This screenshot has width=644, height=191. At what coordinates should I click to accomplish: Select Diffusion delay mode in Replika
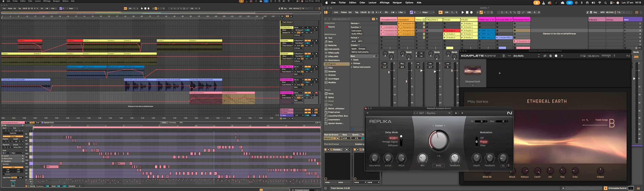pyautogui.click(x=393, y=145)
